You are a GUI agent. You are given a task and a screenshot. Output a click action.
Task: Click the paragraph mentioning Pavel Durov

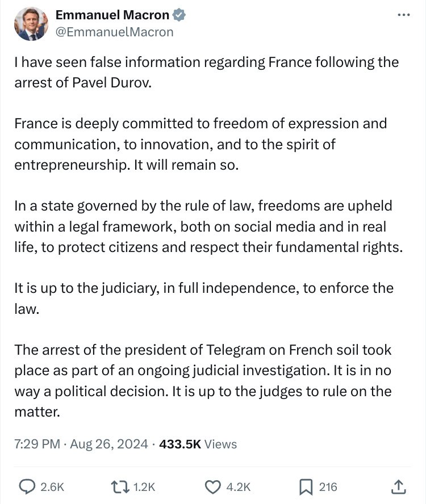(206, 72)
